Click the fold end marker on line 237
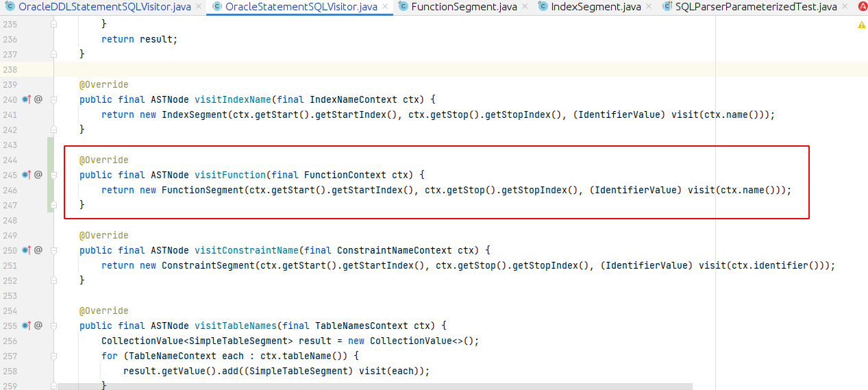Screen dimensions: 868x390 pos(54,54)
